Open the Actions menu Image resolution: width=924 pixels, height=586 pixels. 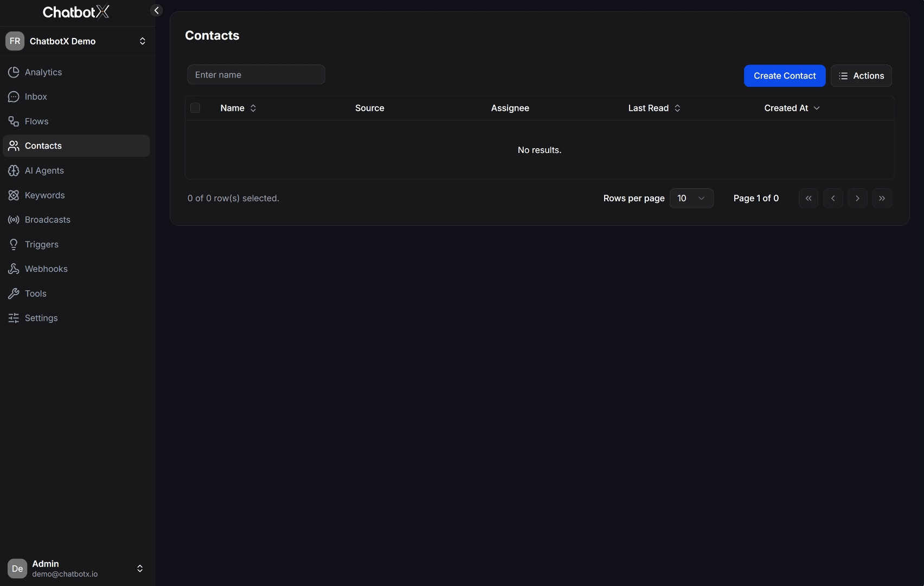pyautogui.click(x=862, y=75)
